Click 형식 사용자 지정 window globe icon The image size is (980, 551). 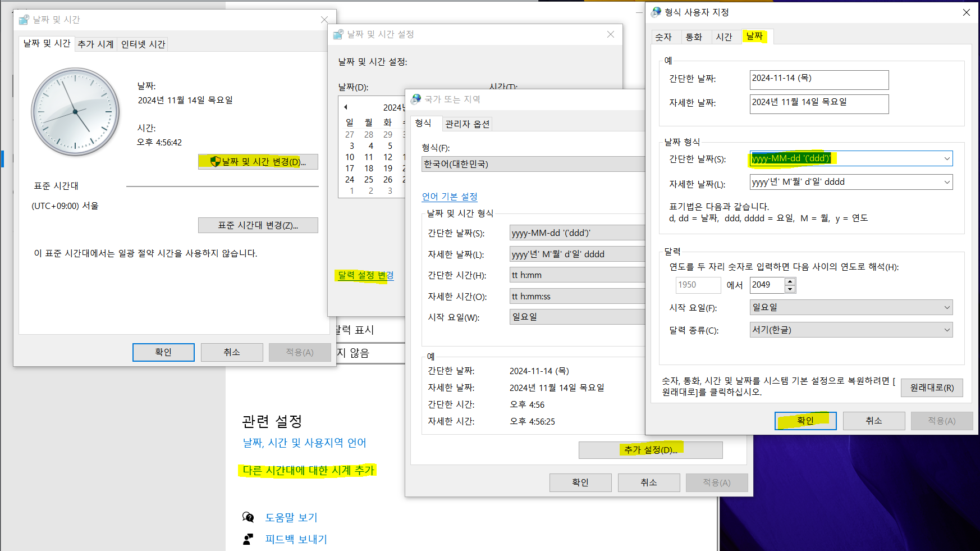[x=656, y=12]
